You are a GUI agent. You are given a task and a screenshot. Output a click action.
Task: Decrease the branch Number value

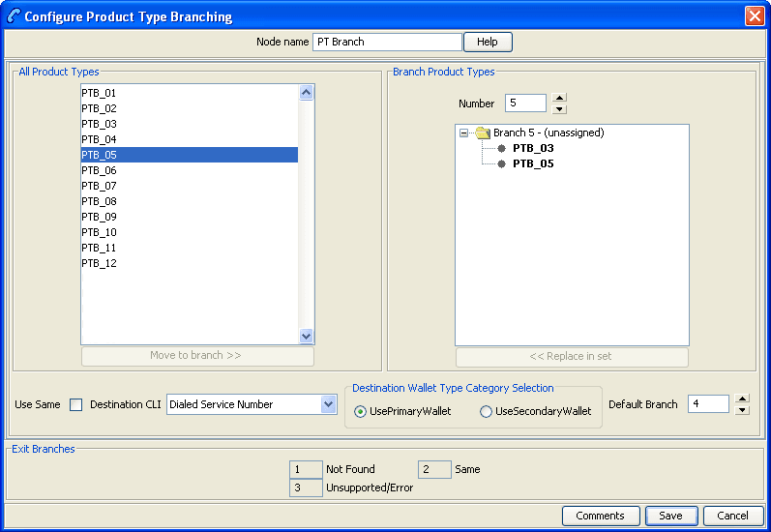tap(559, 109)
